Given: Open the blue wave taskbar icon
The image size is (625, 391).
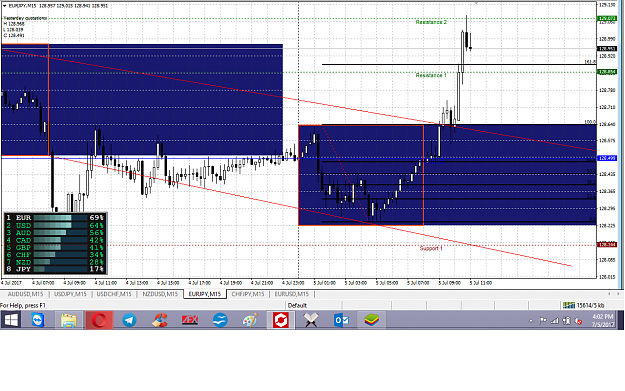Looking at the screenshot, I should (220, 320).
